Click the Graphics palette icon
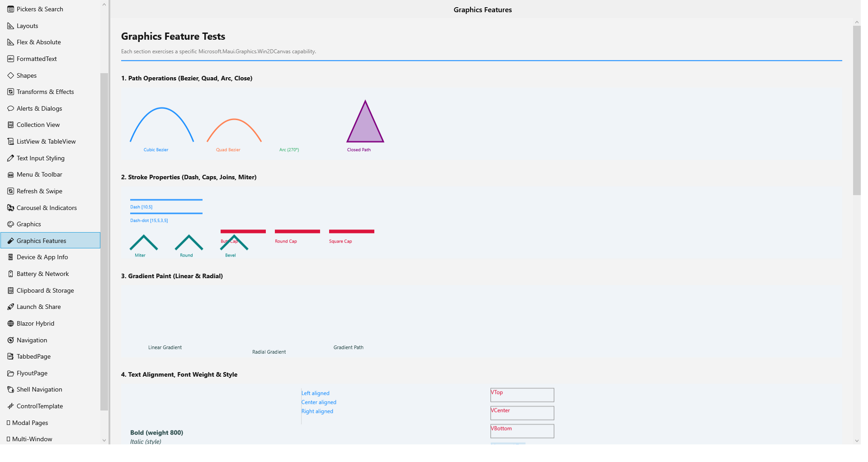The height and width of the screenshot is (462, 868). click(x=10, y=224)
